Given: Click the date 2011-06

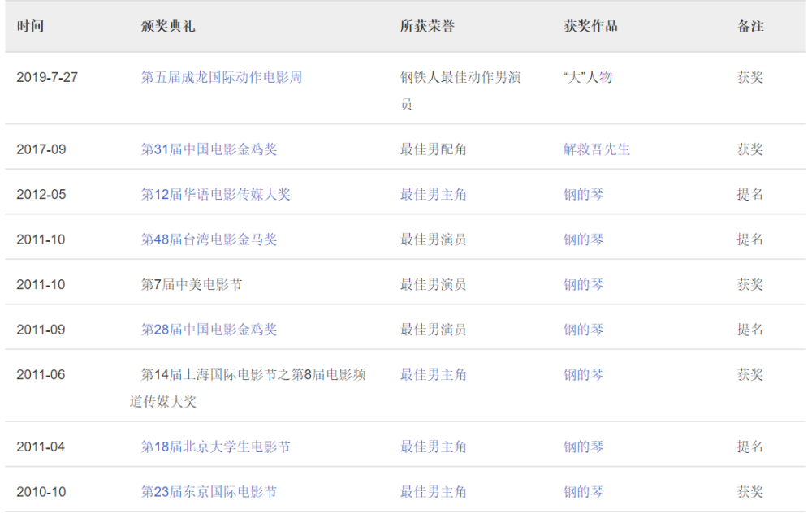Looking at the screenshot, I should point(41,374).
